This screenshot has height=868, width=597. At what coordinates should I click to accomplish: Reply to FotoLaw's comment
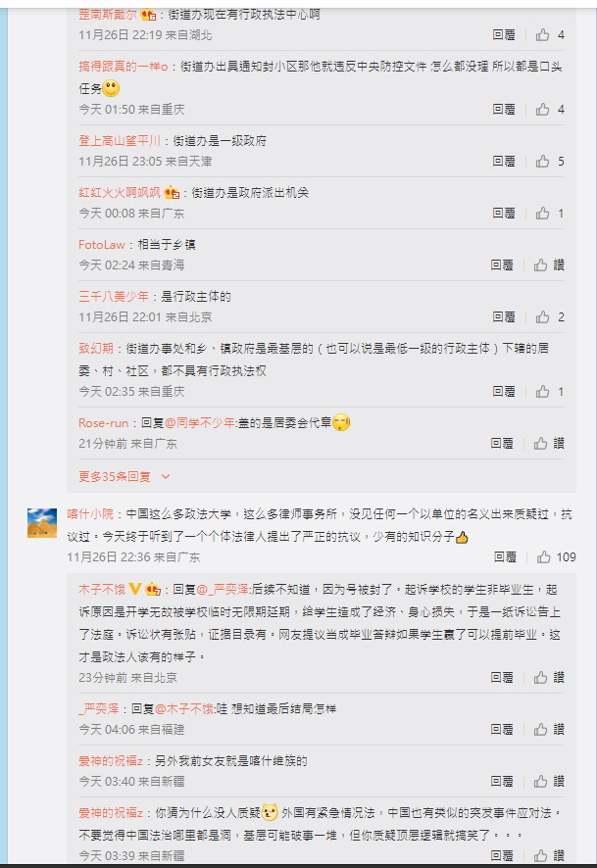tap(502, 265)
